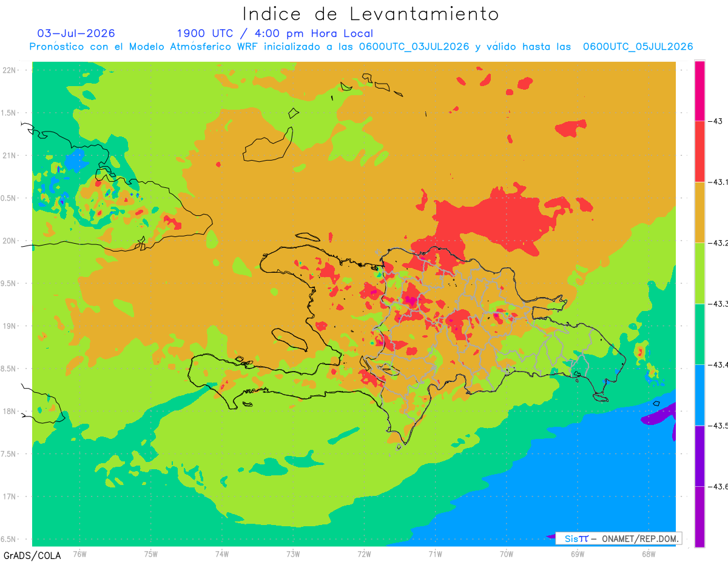Click '1900 UTC / 4:00 pm Hora Local'
The width and height of the screenshot is (728, 562).
pyautogui.click(x=275, y=33)
